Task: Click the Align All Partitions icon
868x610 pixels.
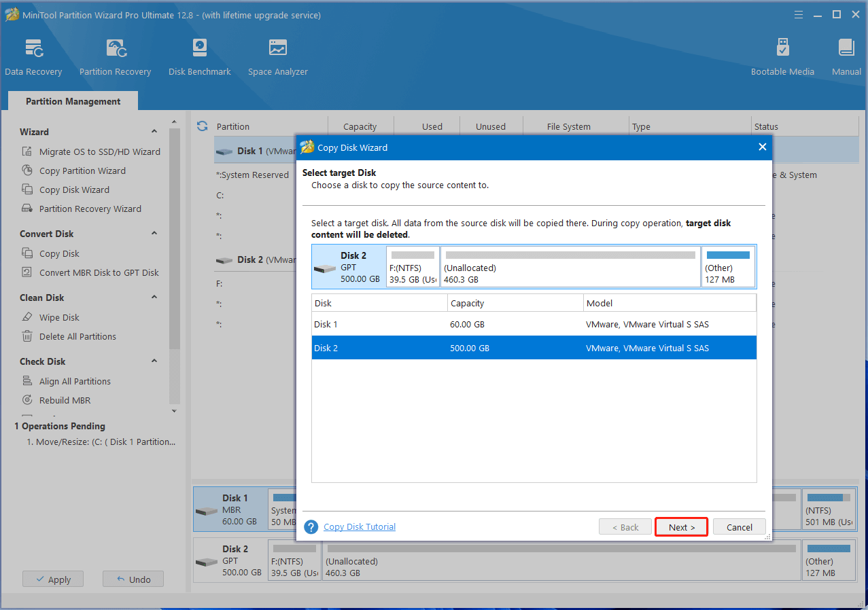Action: point(27,381)
